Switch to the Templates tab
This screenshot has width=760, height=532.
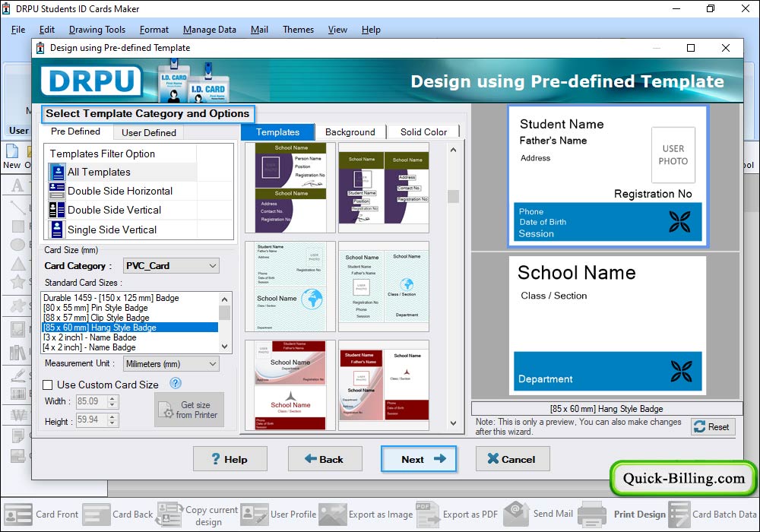pos(277,131)
